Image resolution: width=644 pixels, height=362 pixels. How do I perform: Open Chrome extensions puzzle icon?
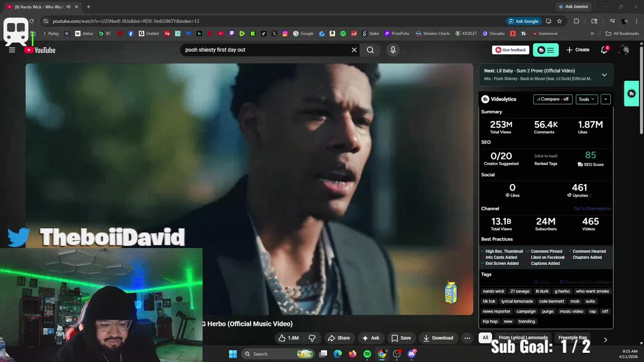(x=577, y=21)
